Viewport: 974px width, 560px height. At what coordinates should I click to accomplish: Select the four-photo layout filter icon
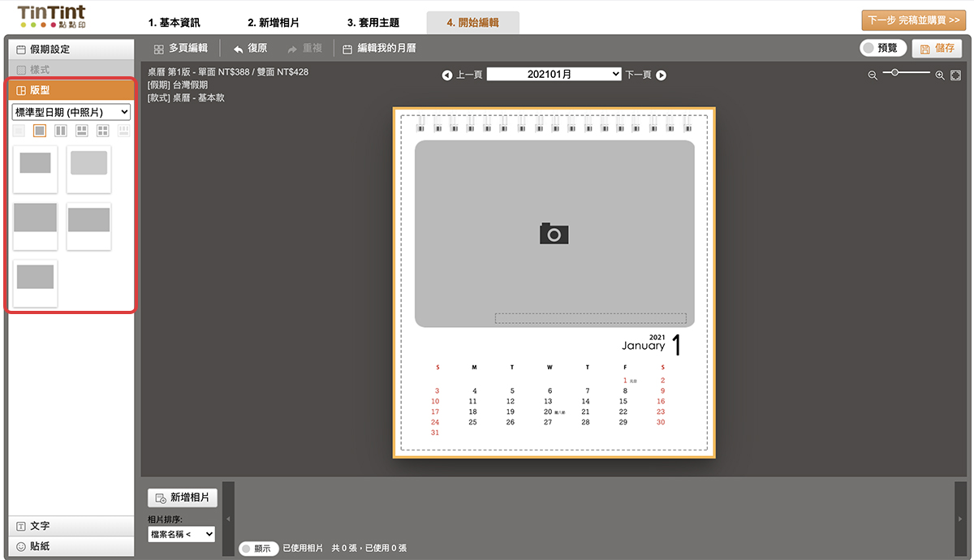[x=103, y=131]
